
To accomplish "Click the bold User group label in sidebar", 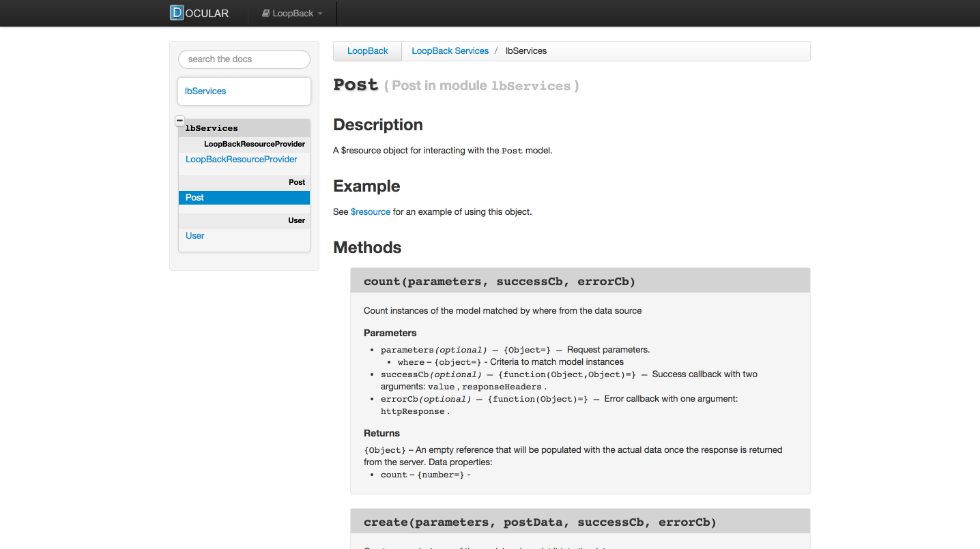I will coord(296,220).
